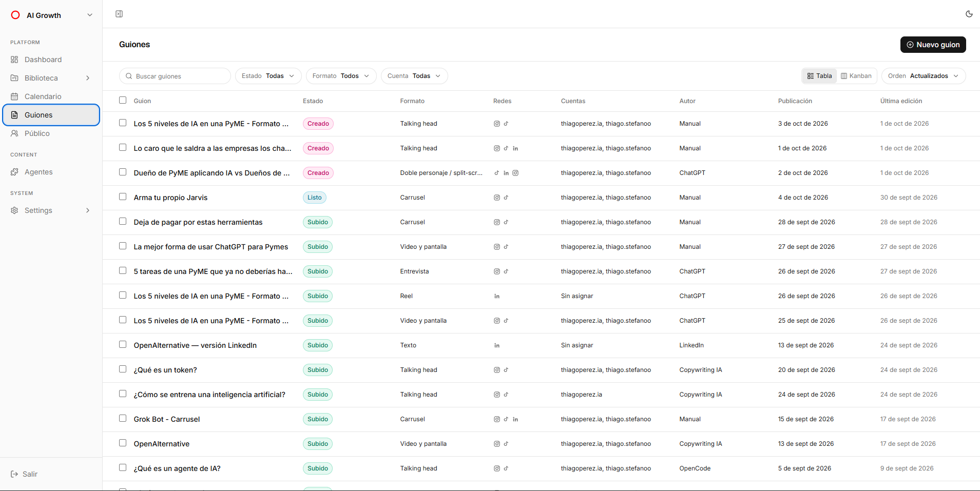Check the box for ¿Qué es un agente de IA?

[123, 467]
